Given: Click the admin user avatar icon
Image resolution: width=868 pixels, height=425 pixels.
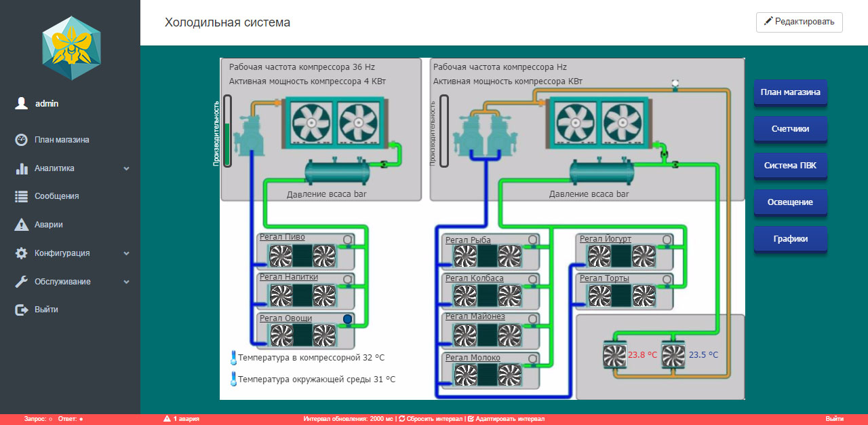Looking at the screenshot, I should click(22, 103).
